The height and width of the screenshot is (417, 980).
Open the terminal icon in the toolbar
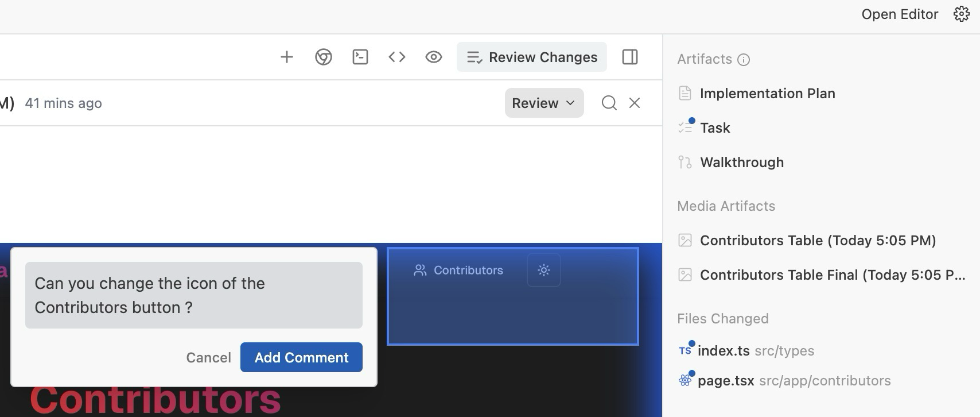[360, 57]
